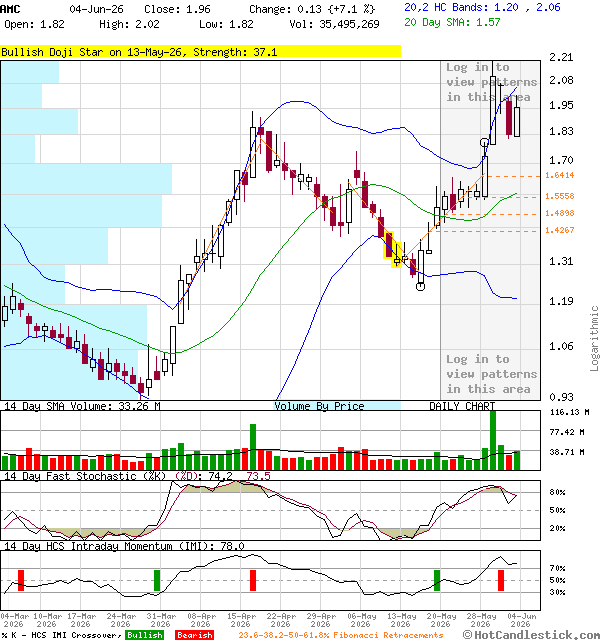Click the Volume By Price label
This screenshot has height=640, width=600.
coord(319,406)
